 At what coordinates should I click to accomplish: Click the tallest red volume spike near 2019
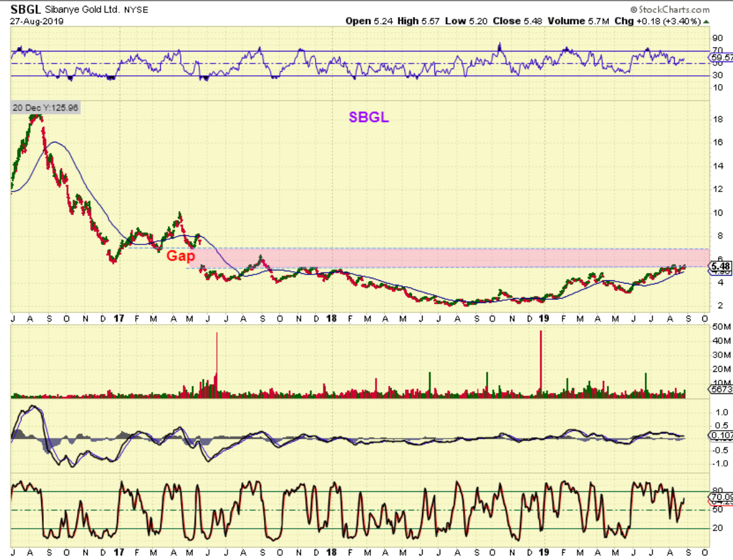tap(541, 363)
